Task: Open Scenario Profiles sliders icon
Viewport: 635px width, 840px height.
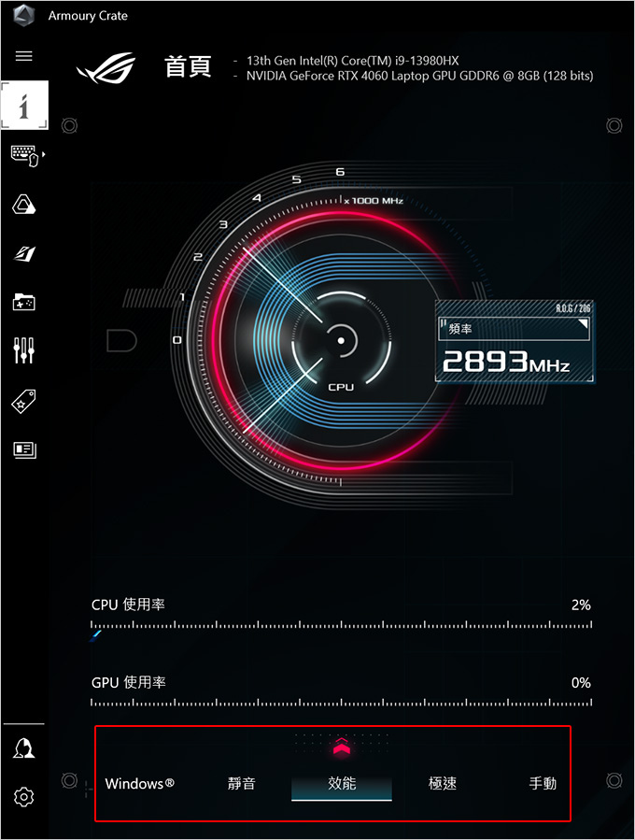Action: click(x=23, y=350)
